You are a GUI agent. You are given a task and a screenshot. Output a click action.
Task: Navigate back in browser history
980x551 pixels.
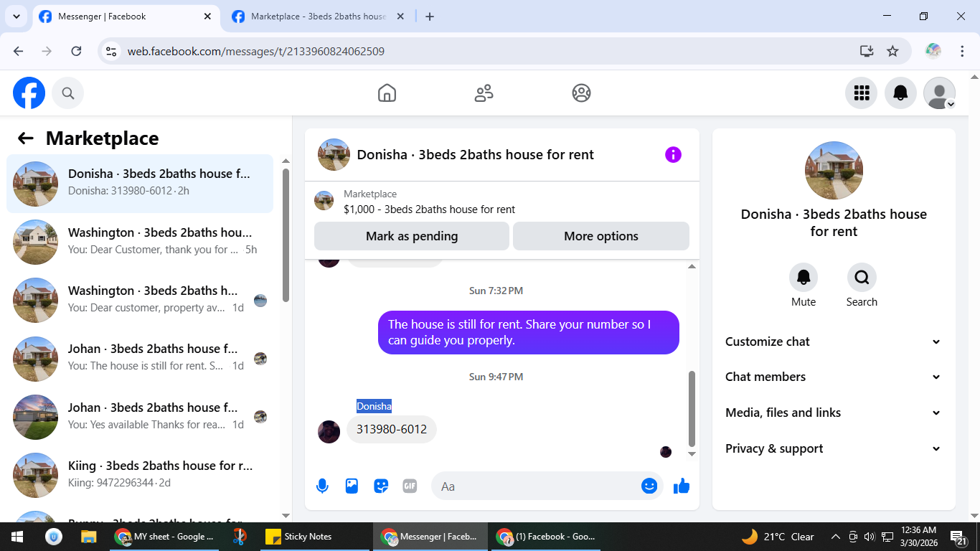point(19,51)
